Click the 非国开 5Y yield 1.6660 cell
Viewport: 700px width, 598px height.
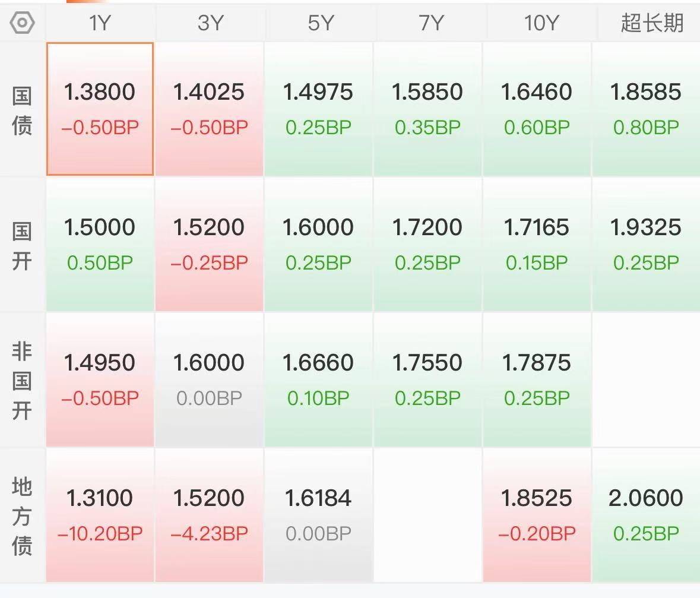(318, 379)
